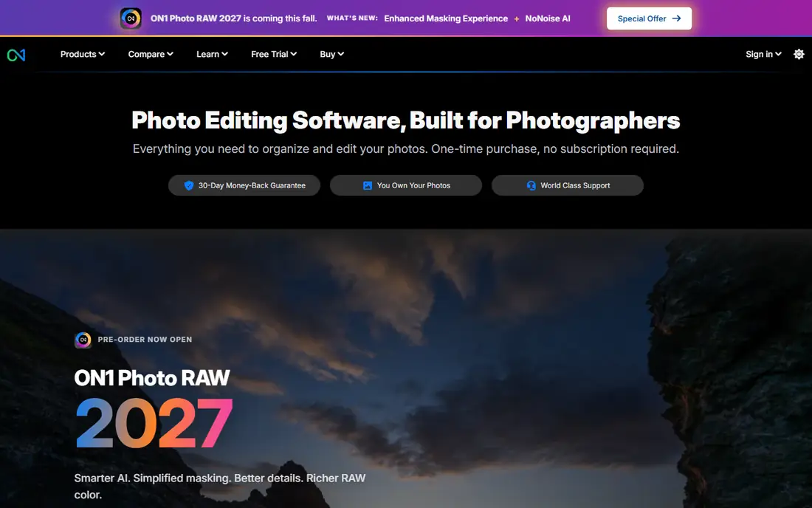The height and width of the screenshot is (508, 812).
Task: Click 'ON1 Photo RAW 2027 is coming this fall'
Action: (233, 18)
